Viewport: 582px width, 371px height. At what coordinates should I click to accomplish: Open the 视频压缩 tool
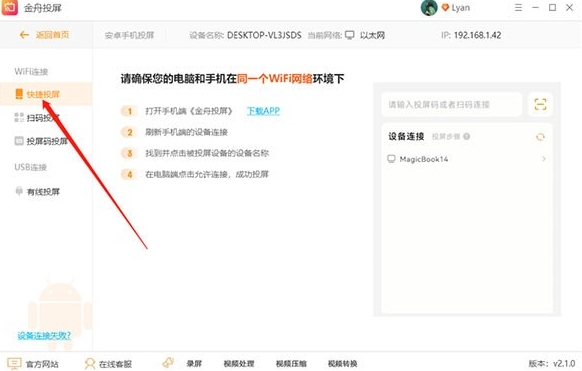[291, 364]
